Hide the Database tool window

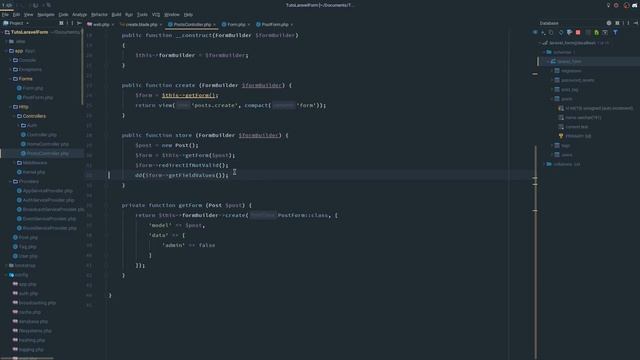tap(636, 23)
